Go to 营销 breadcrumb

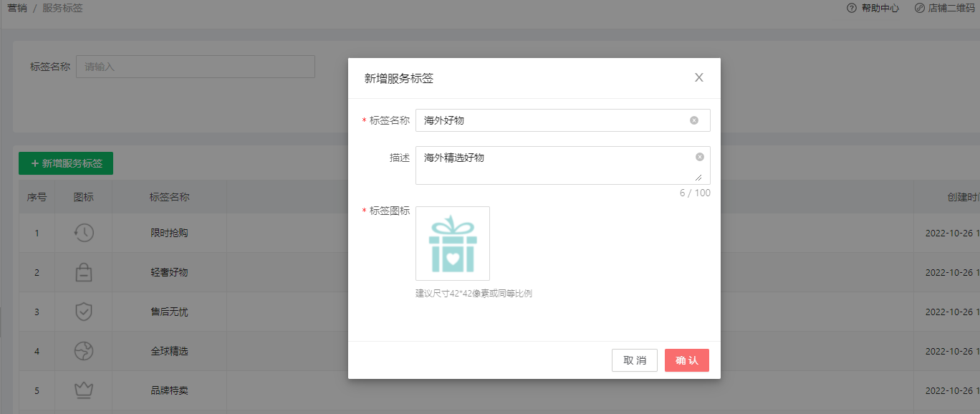17,9
